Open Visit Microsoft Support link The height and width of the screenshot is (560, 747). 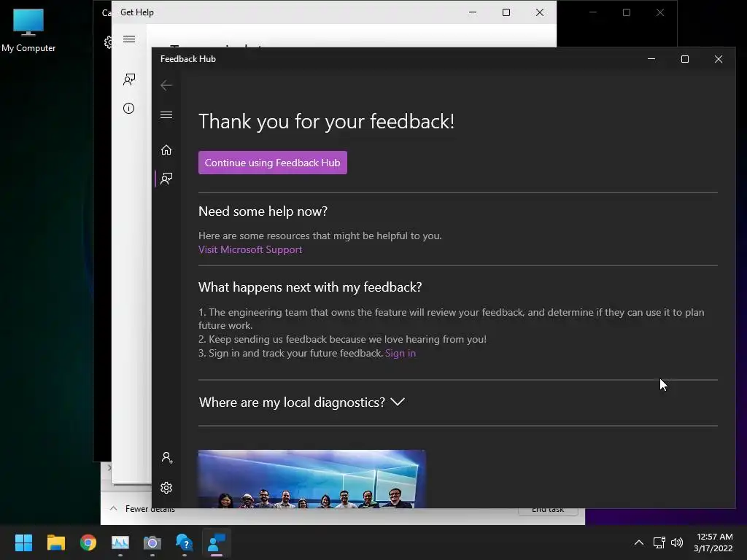(x=250, y=249)
